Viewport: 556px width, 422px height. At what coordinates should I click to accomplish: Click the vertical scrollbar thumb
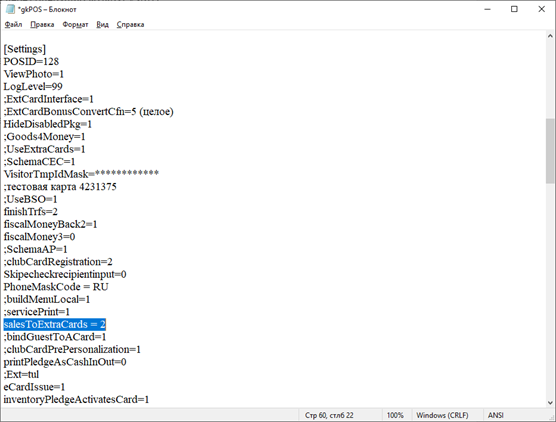(x=550, y=151)
